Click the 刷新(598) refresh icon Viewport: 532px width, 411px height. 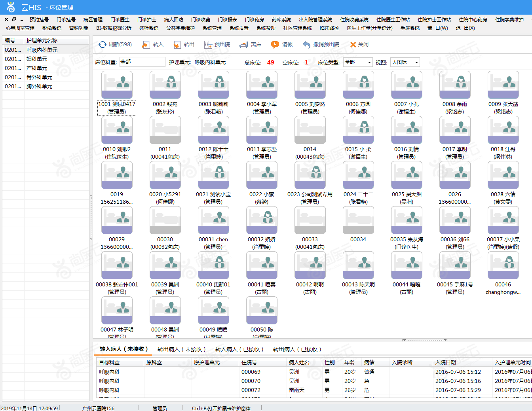103,45
